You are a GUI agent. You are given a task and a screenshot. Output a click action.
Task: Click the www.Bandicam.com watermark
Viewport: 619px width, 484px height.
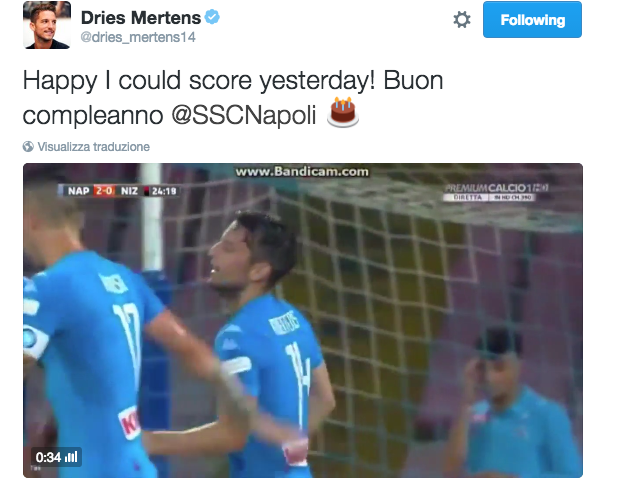(x=302, y=172)
